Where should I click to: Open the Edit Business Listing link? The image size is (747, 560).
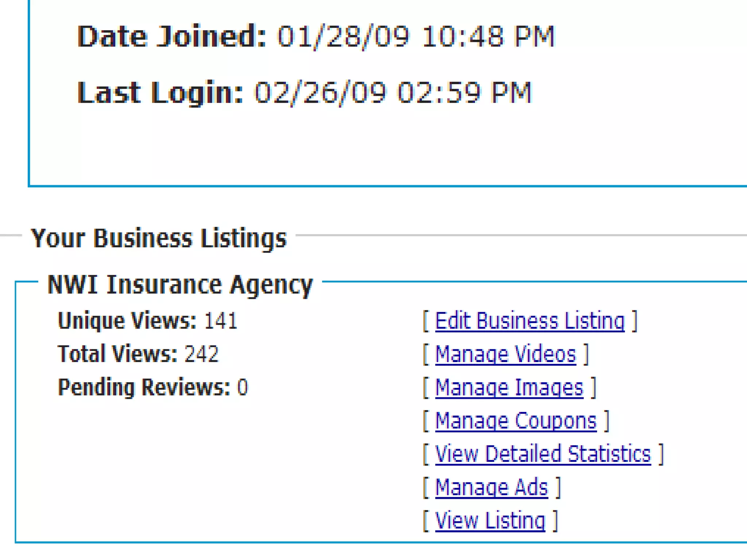(530, 321)
